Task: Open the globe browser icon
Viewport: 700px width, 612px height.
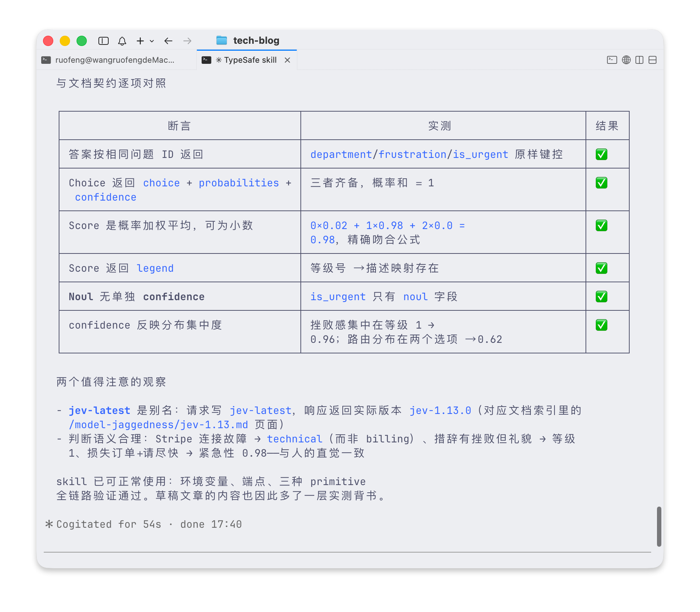Action: point(626,60)
